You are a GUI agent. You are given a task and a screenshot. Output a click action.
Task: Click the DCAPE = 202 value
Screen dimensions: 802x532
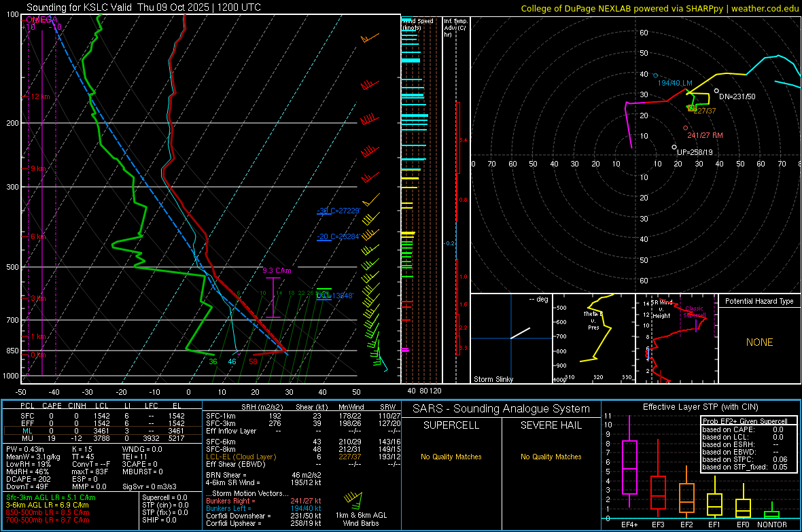pyautogui.click(x=28, y=479)
